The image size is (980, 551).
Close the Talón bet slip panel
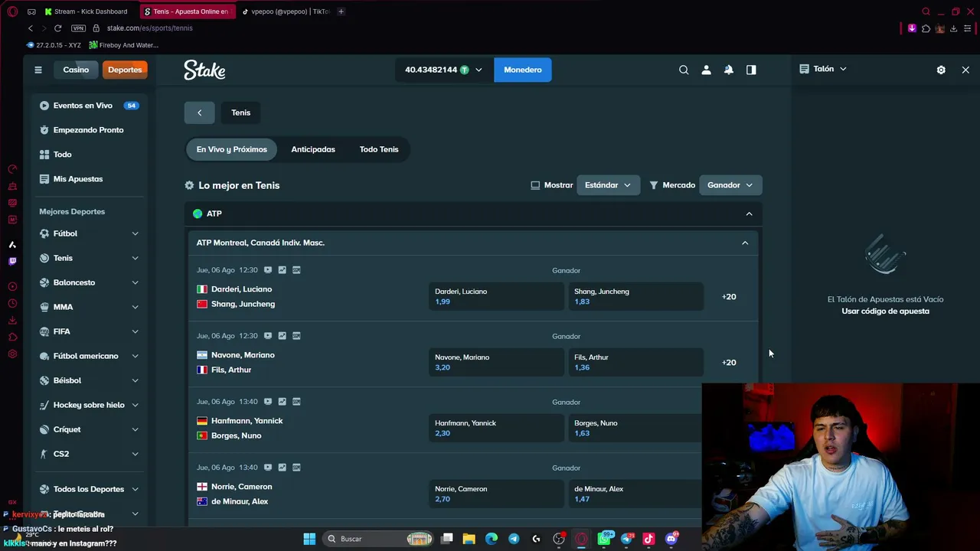pos(965,70)
